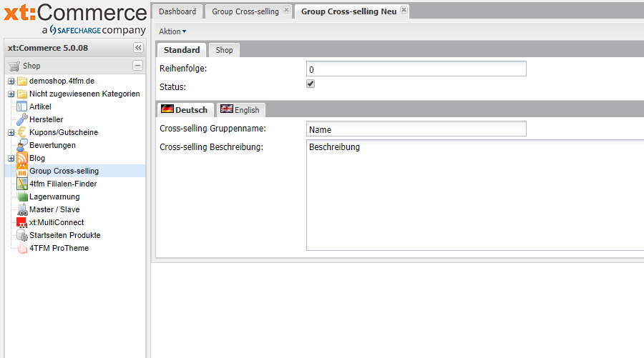
Task: Close the Group Cross-selling Neu tab
Action: (x=404, y=10)
